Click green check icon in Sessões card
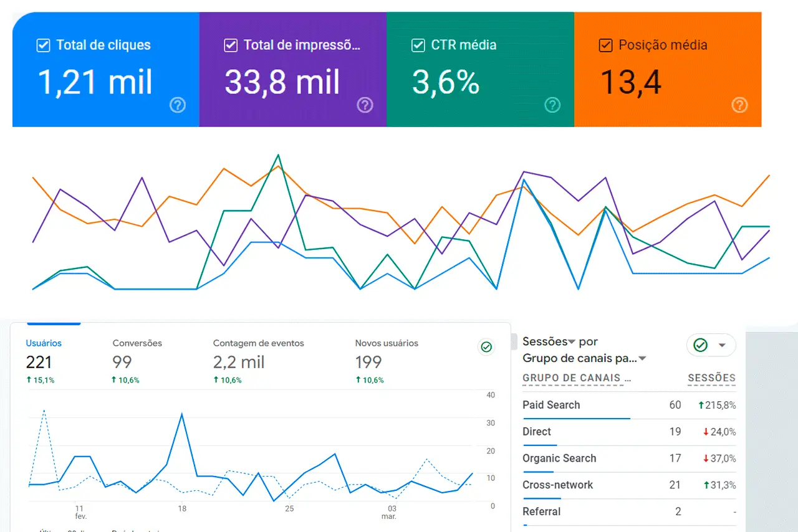798x532 pixels. pos(701,345)
